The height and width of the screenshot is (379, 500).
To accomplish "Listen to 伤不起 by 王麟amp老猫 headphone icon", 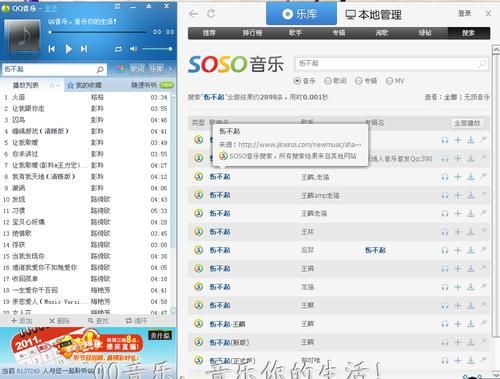I will [x=445, y=196].
